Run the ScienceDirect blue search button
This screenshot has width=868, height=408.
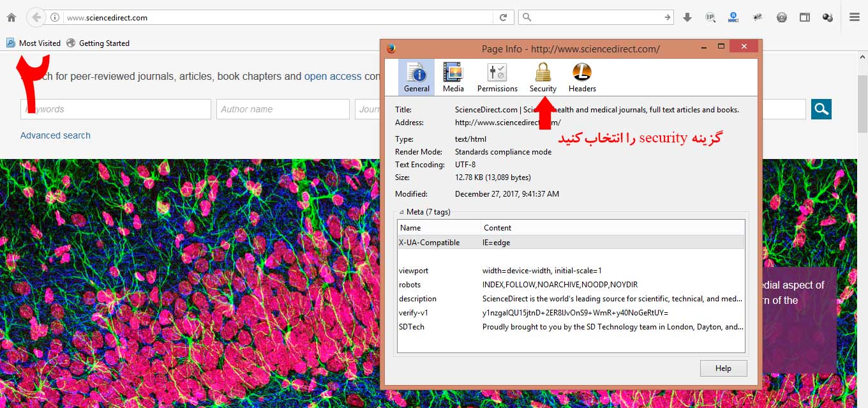(821, 109)
